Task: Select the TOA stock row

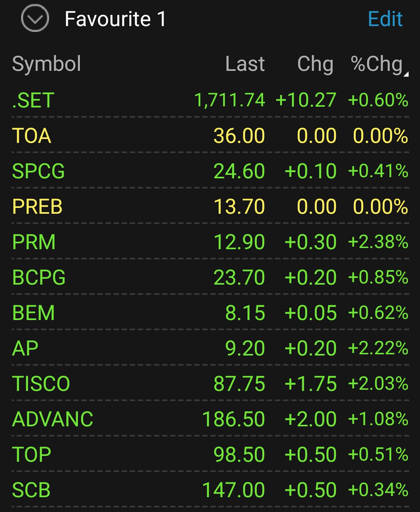Action: (32, 136)
